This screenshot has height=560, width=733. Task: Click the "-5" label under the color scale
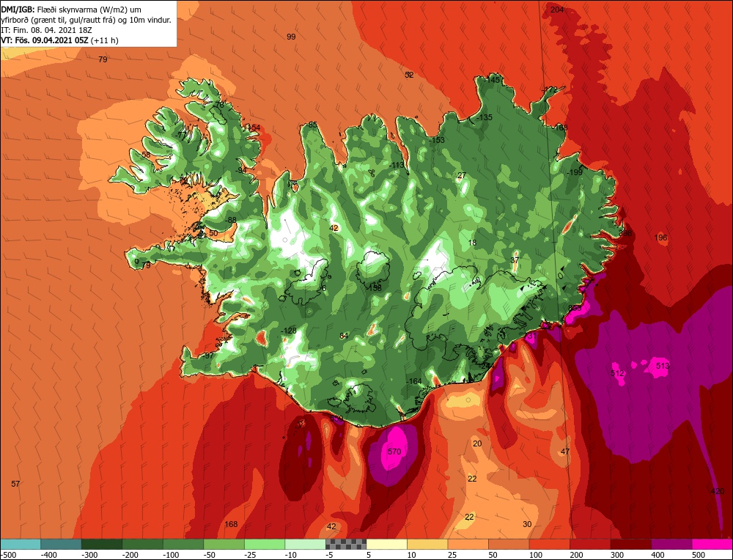click(x=330, y=555)
